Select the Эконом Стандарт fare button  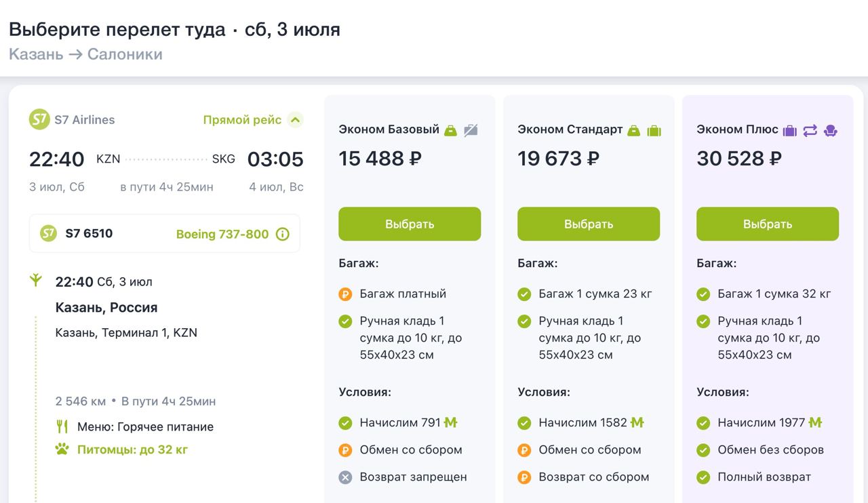(x=589, y=224)
